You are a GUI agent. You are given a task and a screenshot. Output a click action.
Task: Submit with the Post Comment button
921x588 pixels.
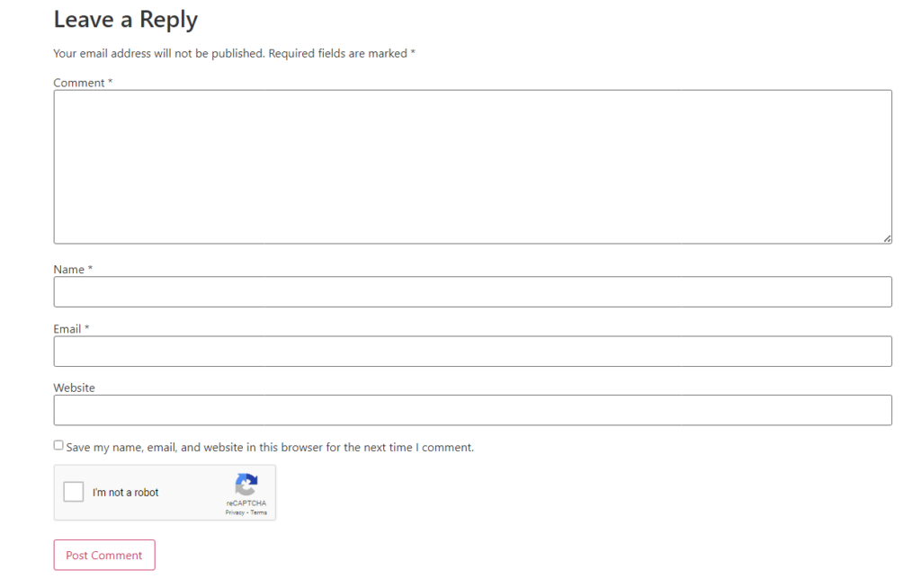(104, 555)
